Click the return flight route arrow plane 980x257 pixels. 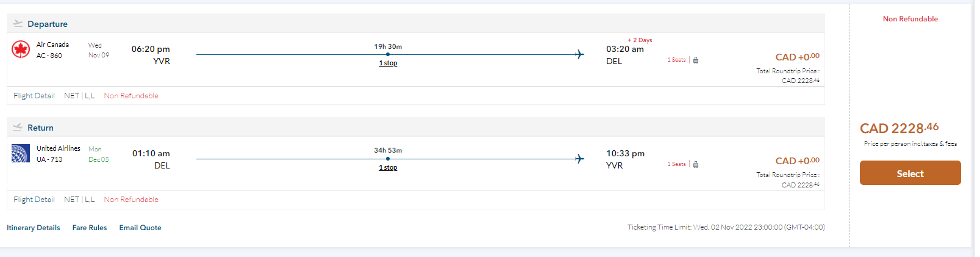point(579,159)
